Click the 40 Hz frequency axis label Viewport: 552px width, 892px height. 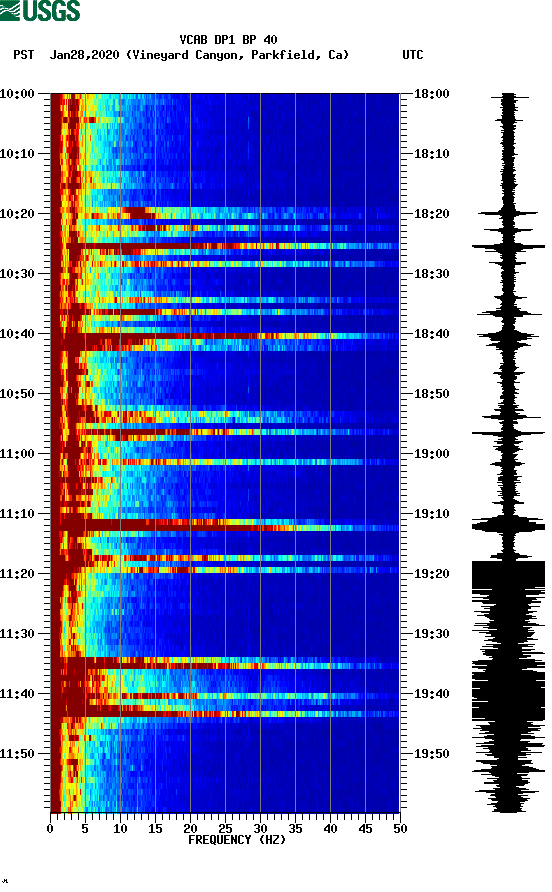pyautogui.click(x=330, y=828)
